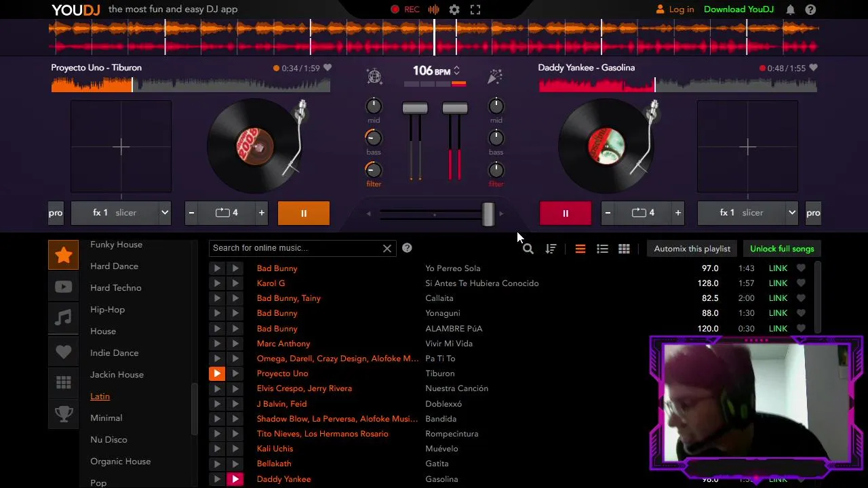Open settings gear in top bar
Viewport: 868px width, 488px height.
(x=454, y=9)
